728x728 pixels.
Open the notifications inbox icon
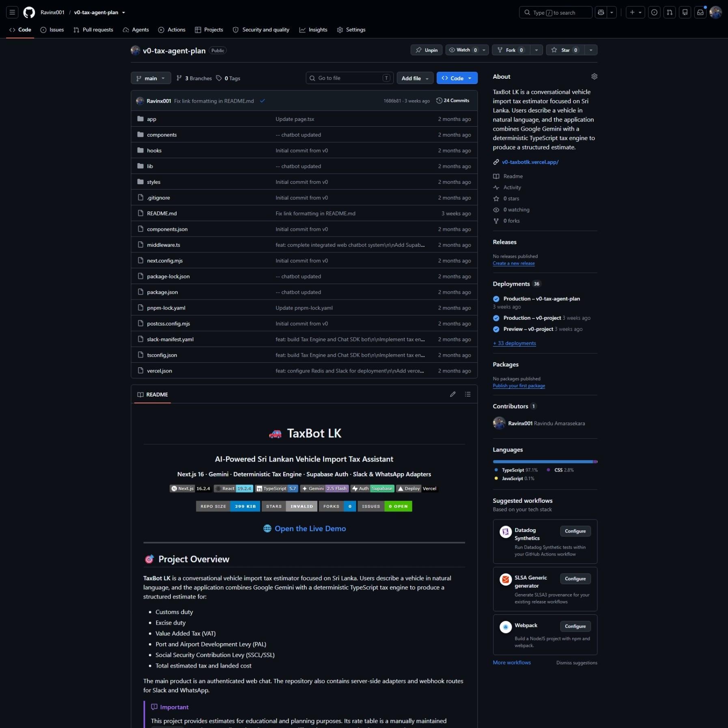pos(700,12)
